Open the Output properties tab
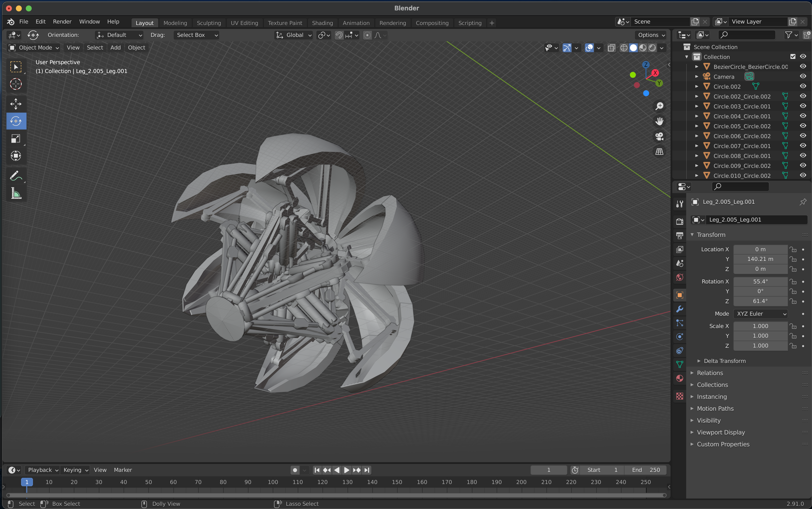Image resolution: width=812 pixels, height=509 pixels. (x=680, y=235)
